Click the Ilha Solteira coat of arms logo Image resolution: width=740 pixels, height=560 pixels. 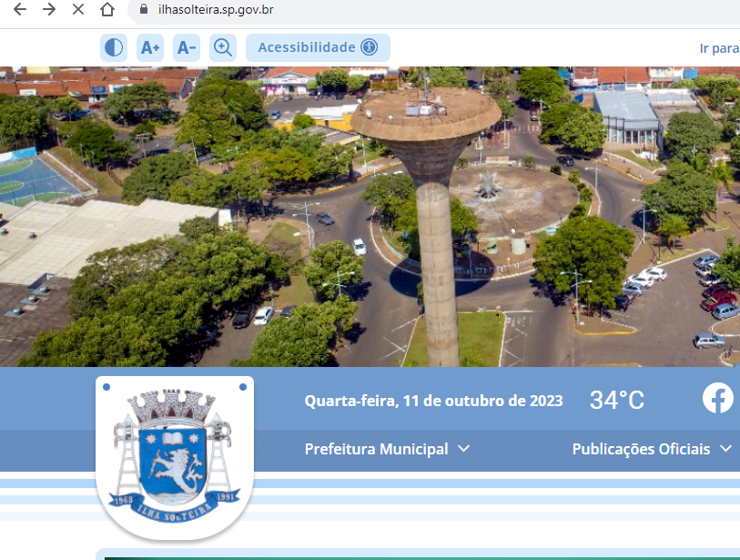tap(175, 455)
